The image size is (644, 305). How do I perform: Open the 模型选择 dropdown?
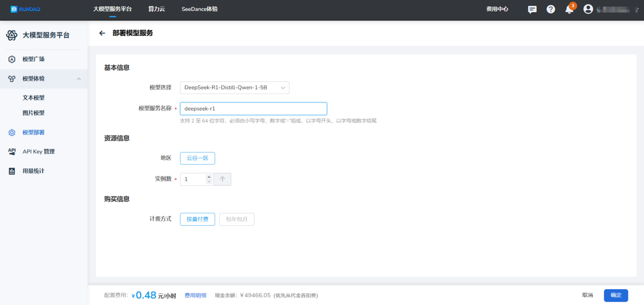(x=235, y=88)
